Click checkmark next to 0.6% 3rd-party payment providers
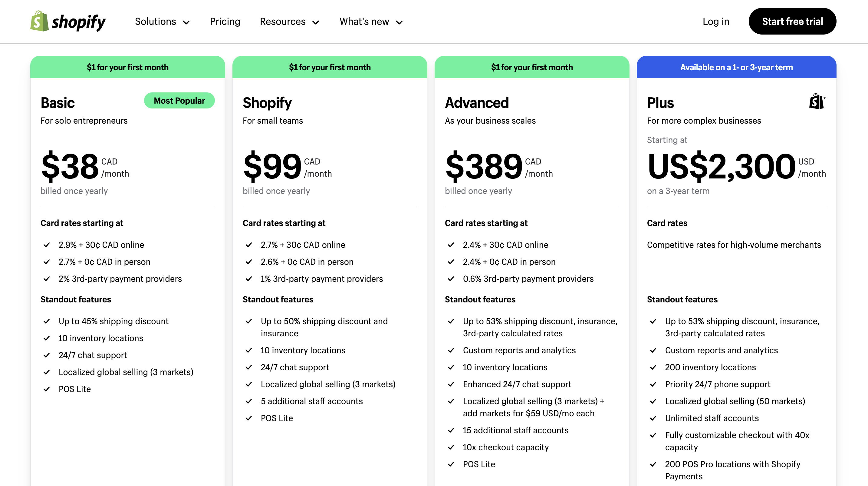 pyautogui.click(x=451, y=279)
